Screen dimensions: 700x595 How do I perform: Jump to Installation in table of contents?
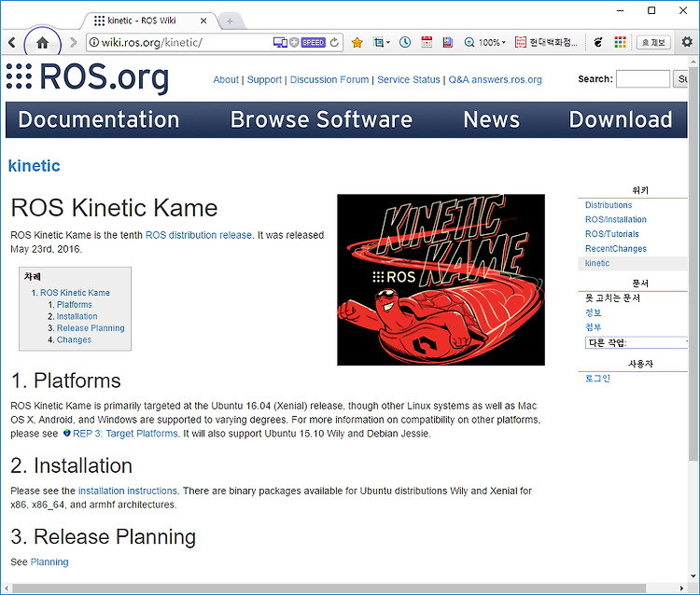tap(77, 316)
